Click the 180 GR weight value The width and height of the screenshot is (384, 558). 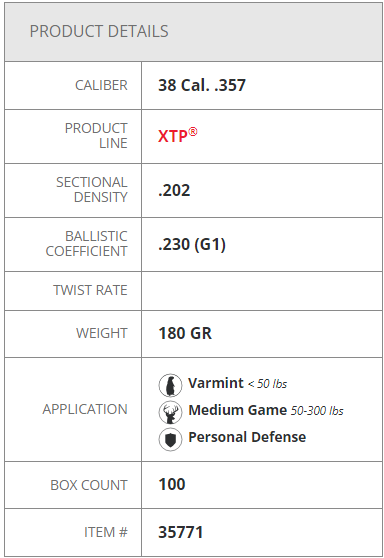pyautogui.click(x=185, y=334)
